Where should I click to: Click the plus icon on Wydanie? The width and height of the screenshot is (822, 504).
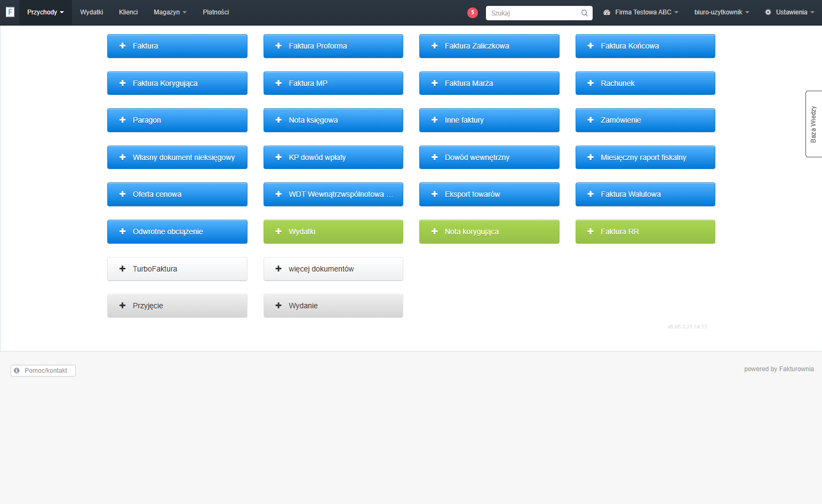278,306
